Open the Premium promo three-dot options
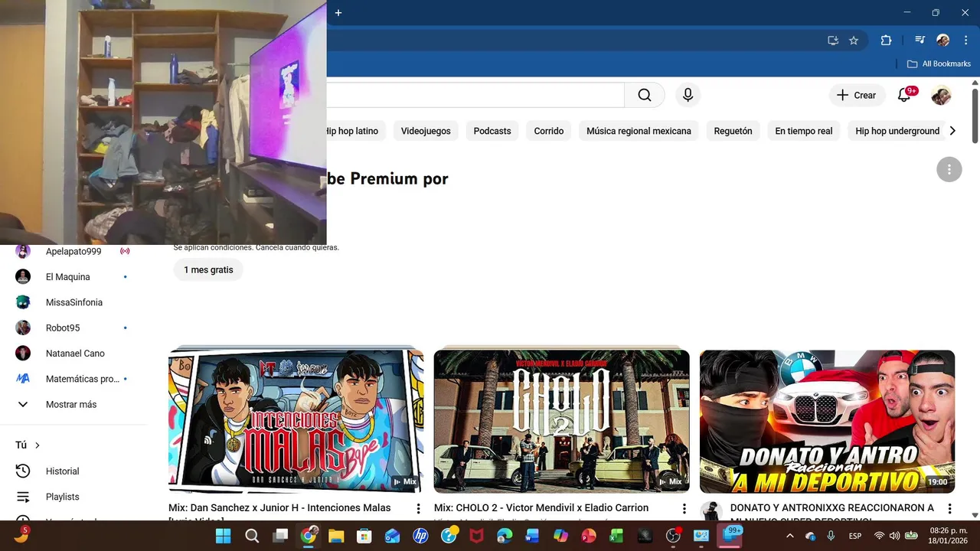 949,169
